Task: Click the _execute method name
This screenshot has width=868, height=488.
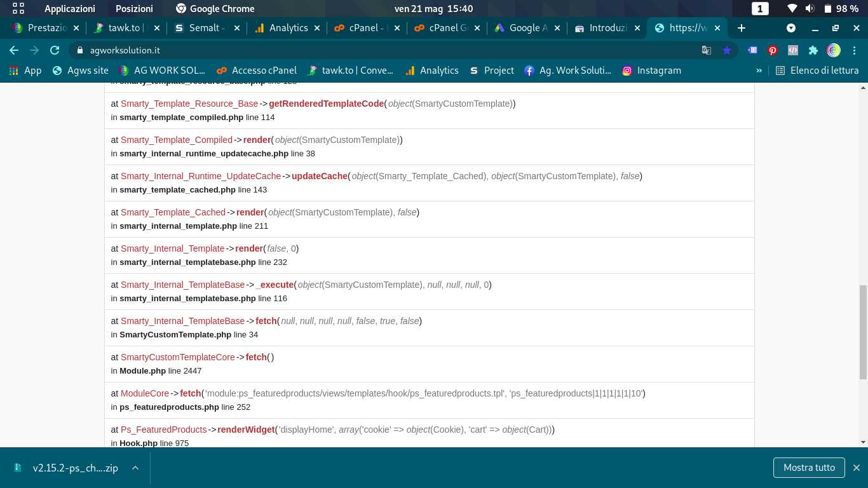Action: coord(275,285)
